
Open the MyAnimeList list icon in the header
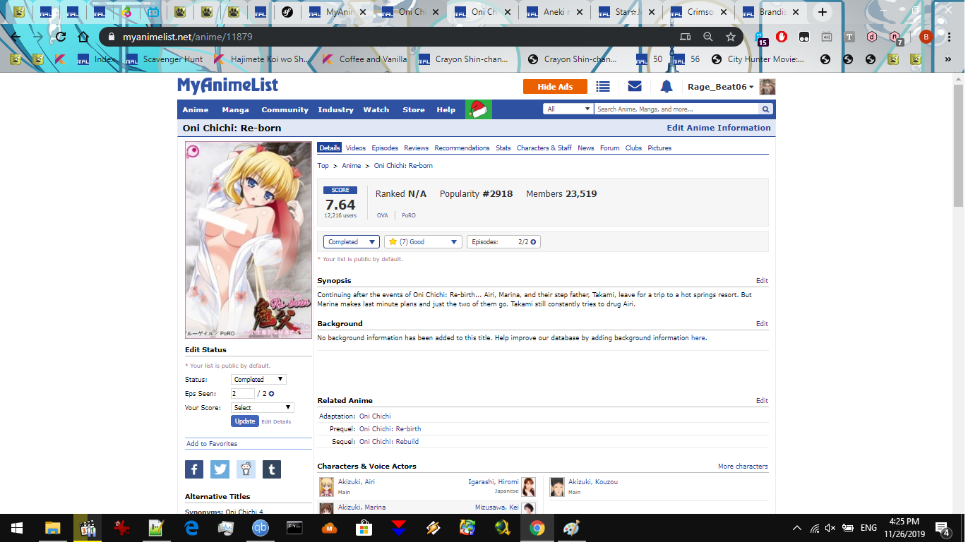602,87
